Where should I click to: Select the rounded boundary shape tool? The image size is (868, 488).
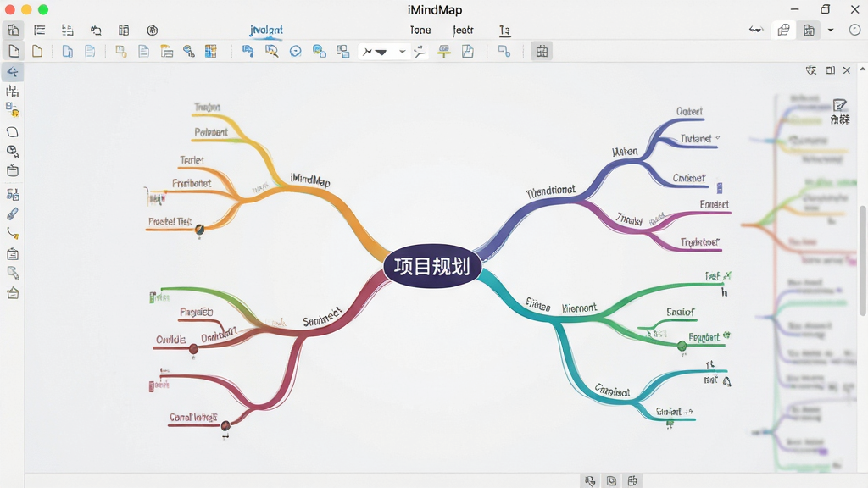(12, 131)
